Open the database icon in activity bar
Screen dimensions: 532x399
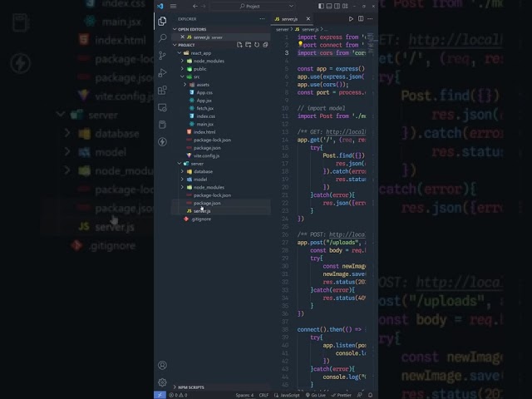tap(162, 125)
